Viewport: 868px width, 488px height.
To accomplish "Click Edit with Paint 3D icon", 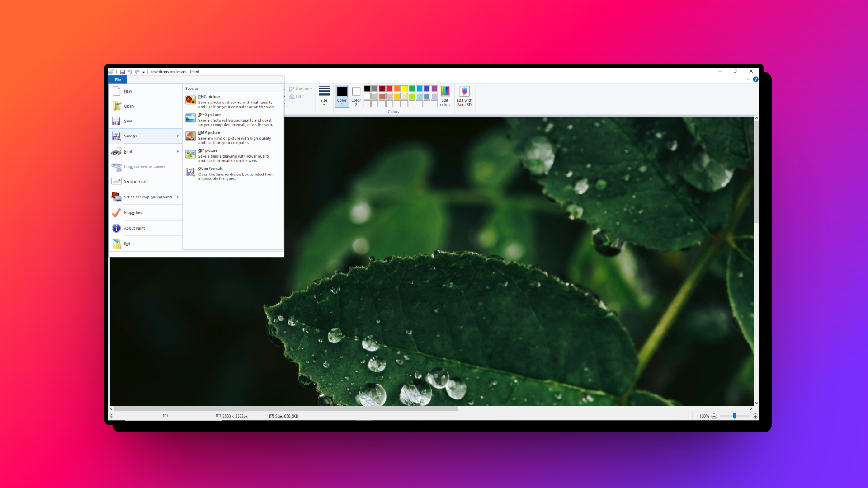I will (x=464, y=92).
